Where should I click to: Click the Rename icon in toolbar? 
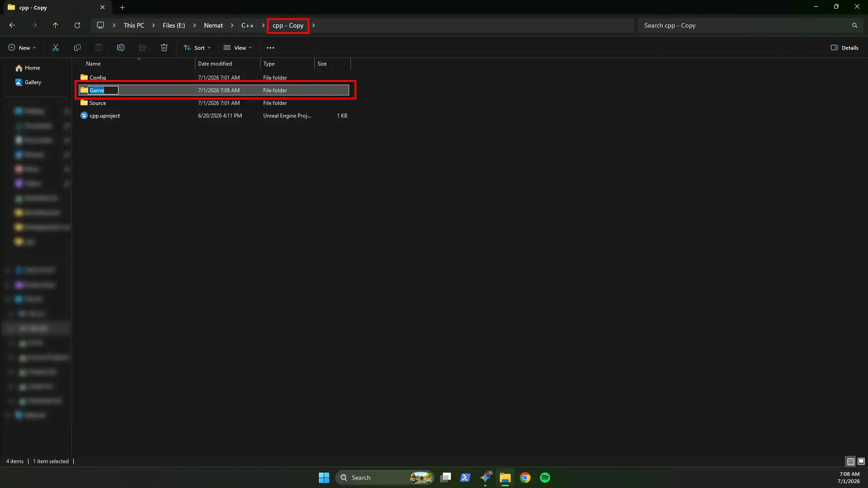point(121,47)
